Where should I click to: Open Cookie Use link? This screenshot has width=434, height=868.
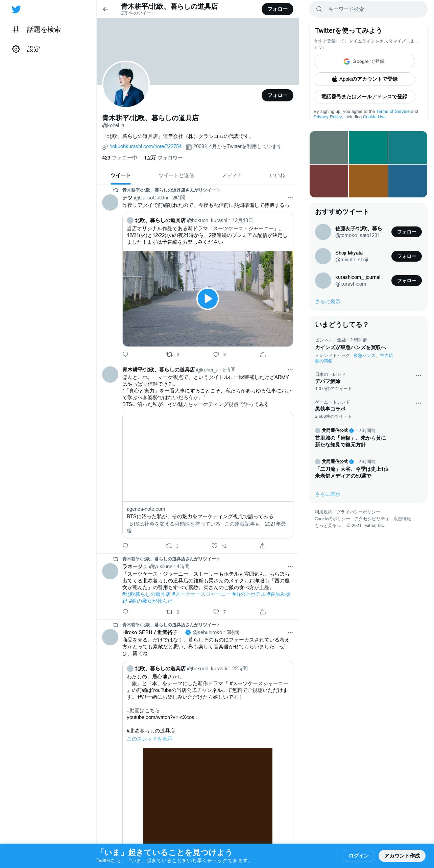click(374, 117)
